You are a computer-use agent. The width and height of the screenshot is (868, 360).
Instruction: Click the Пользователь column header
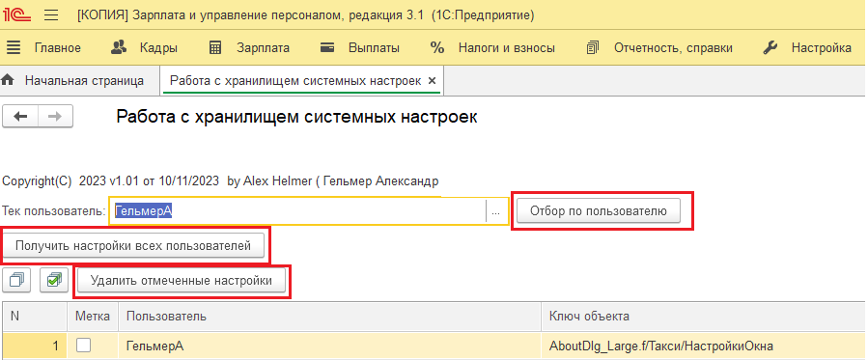point(329,317)
